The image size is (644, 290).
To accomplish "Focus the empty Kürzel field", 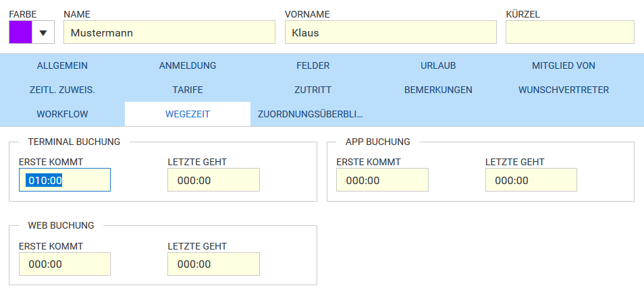I will [x=570, y=32].
